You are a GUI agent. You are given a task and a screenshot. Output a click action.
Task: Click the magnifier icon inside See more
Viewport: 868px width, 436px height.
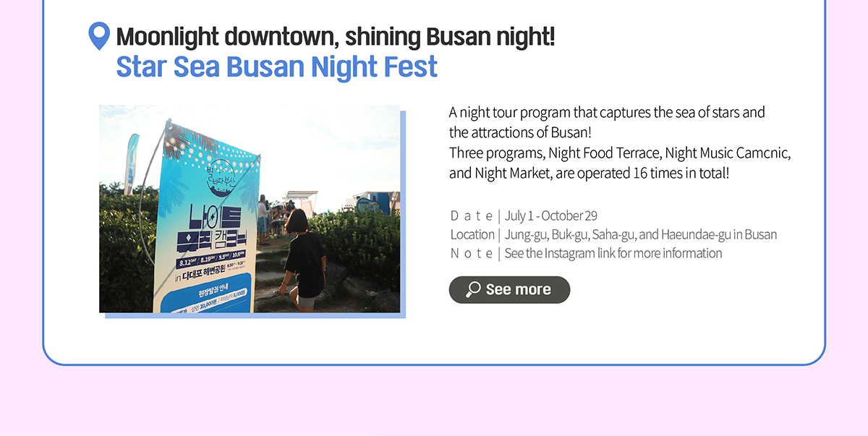[x=473, y=290]
